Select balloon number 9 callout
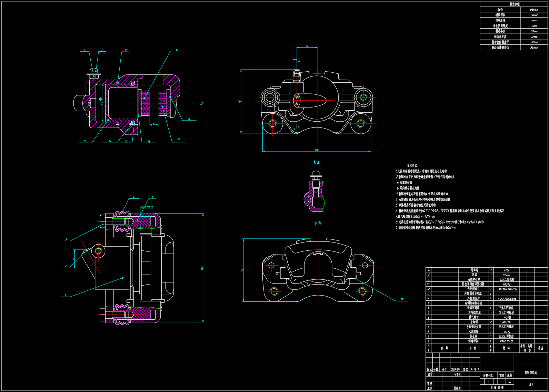Screen dimensions: 549x392 [x=177, y=50]
